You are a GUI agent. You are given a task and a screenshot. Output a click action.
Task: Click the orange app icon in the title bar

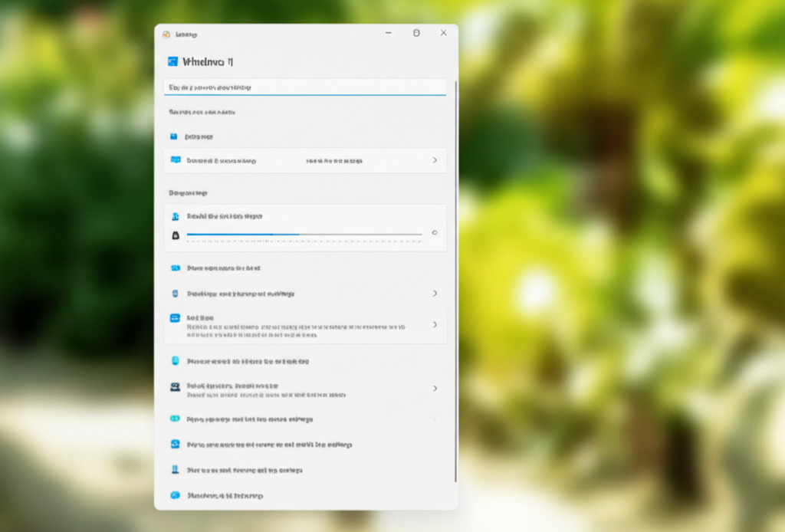pyautogui.click(x=166, y=34)
